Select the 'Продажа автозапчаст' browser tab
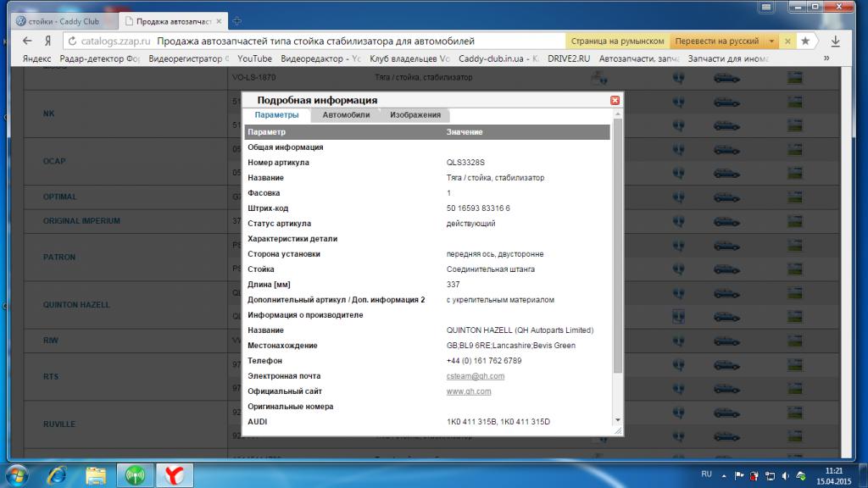This screenshot has height=488, width=868. pos(171,21)
